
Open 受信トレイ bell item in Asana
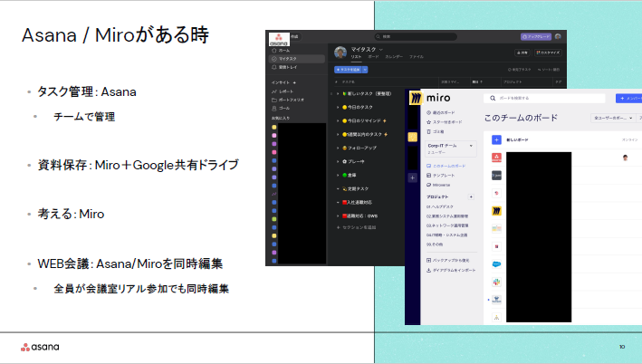[x=284, y=67]
